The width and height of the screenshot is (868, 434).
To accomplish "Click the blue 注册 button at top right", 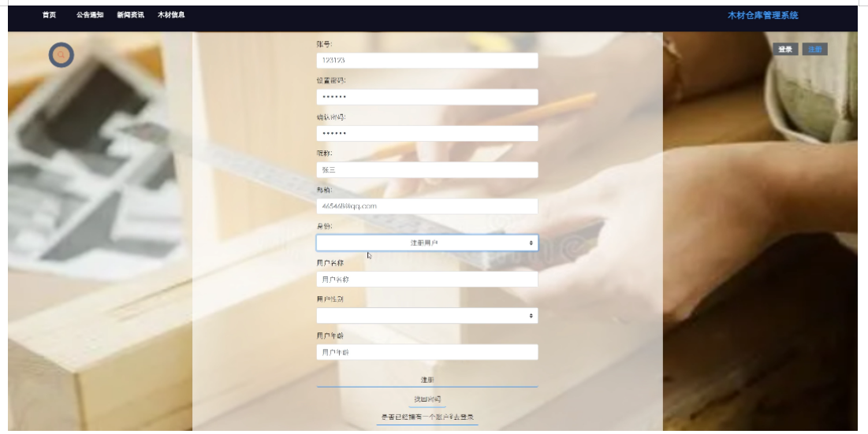I will [814, 49].
